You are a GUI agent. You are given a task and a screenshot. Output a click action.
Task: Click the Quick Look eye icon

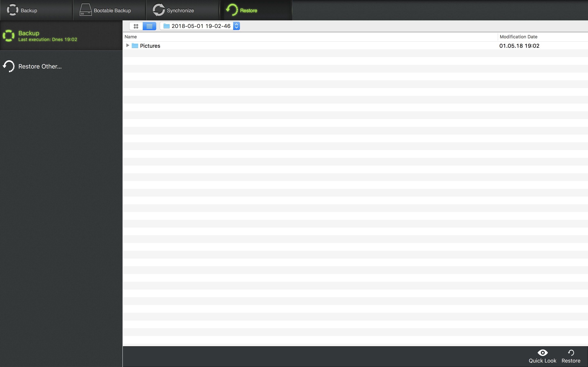[542, 353]
